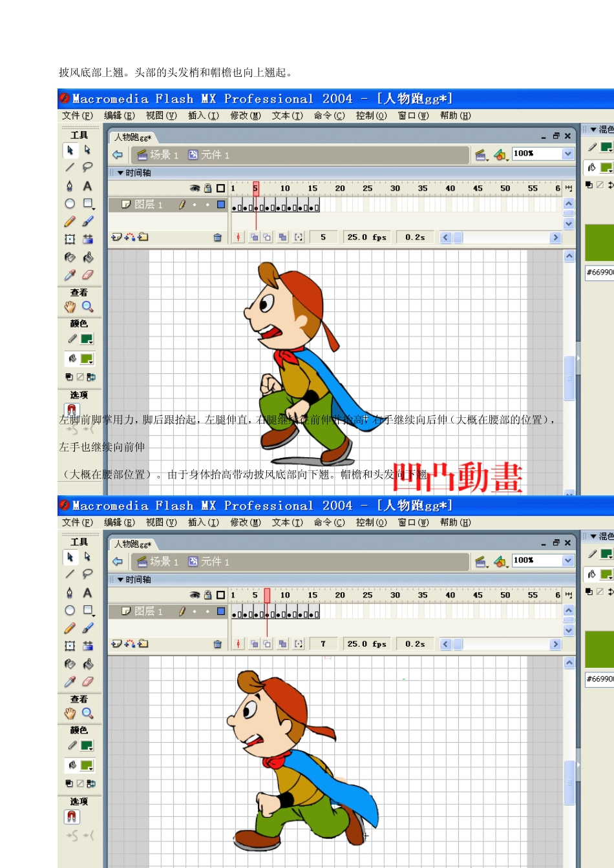Screen dimensions: 614x868
Task: Select the Pencil tool in upper Flash window
Action: (70, 222)
